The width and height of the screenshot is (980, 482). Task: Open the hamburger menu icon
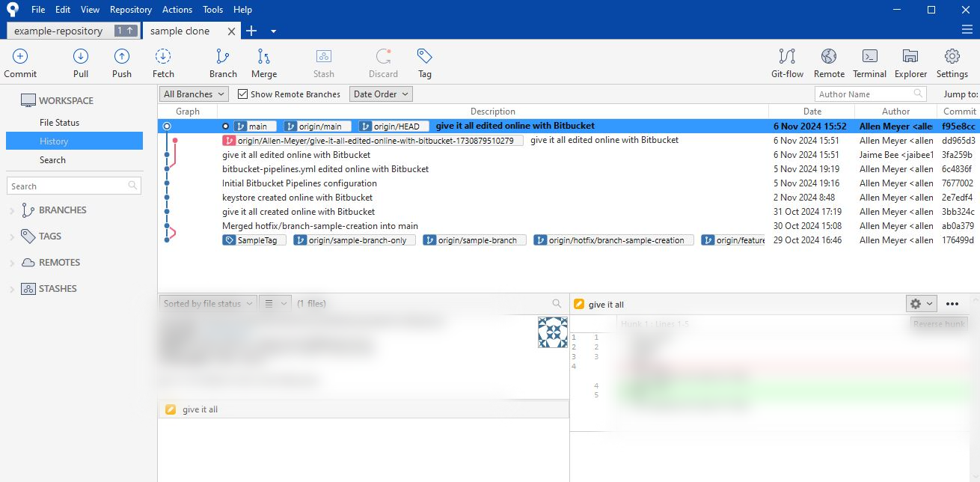pyautogui.click(x=967, y=29)
